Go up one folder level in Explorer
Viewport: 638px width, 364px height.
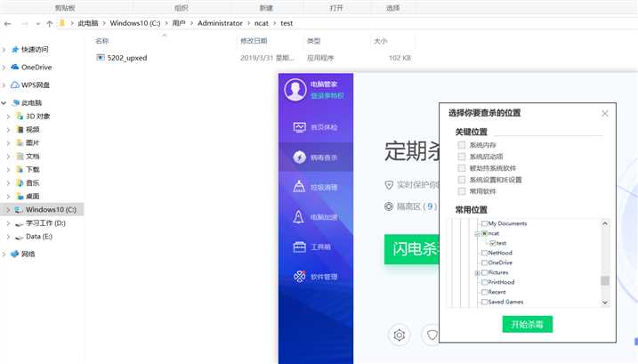click(50, 24)
